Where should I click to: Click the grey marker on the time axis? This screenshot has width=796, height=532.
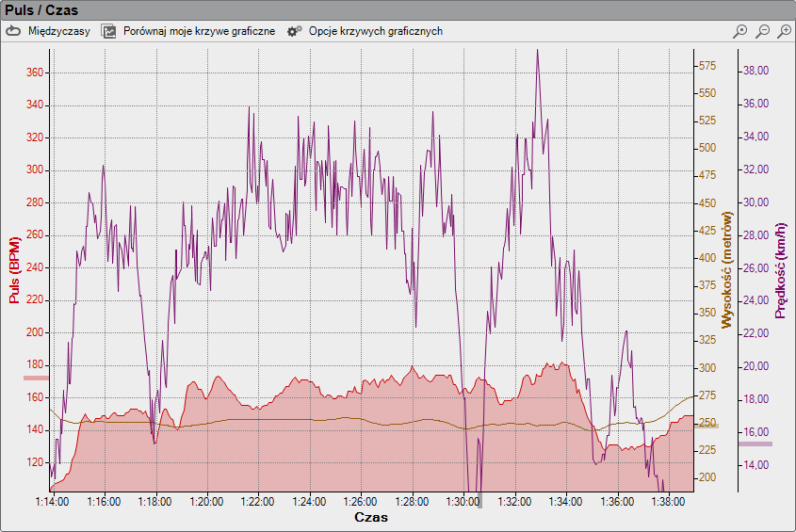tap(479, 500)
